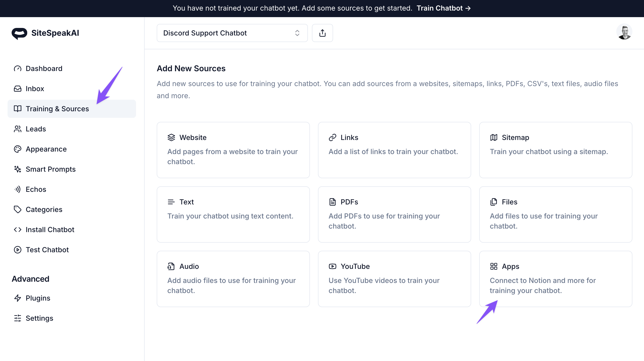The width and height of the screenshot is (644, 361).
Task: Click the Dashboard gauge icon
Action: click(x=17, y=68)
